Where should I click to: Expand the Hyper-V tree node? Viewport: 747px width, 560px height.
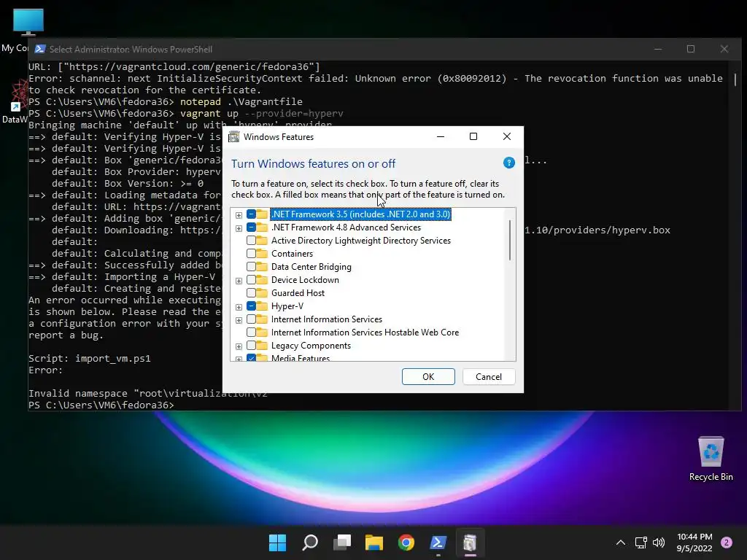pos(239,307)
